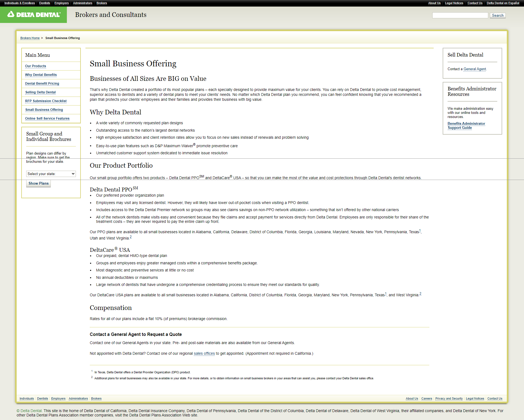This screenshot has width=524, height=420.
Task: Switch to Delta Dental en Español
Action: pyautogui.click(x=503, y=3)
